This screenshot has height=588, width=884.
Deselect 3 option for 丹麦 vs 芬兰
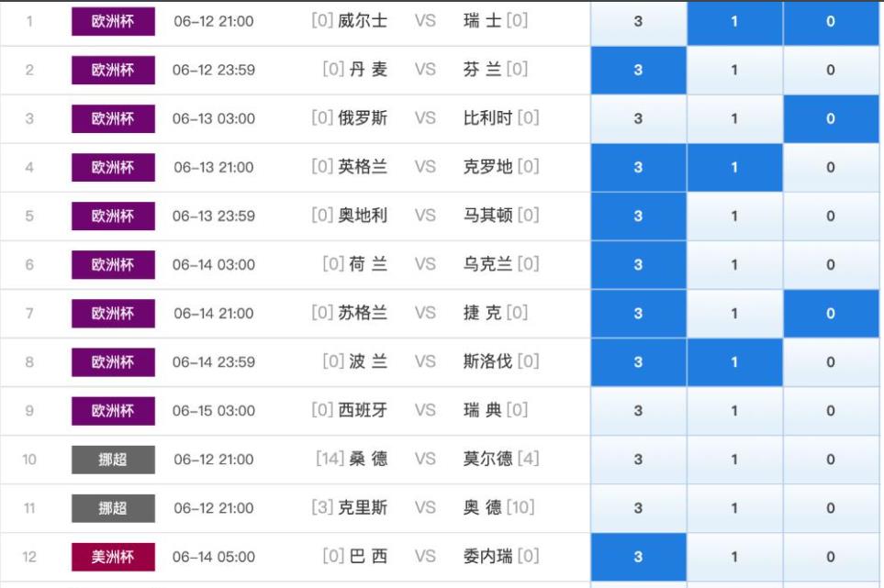(638, 70)
